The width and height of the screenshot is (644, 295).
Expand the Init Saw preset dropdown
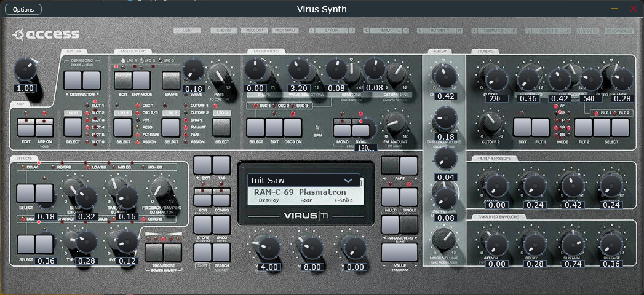[x=304, y=180]
